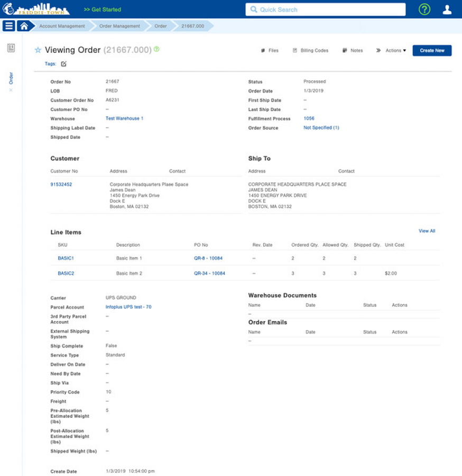
Task: Open the Test Warehouse 1 link
Action: point(124,118)
